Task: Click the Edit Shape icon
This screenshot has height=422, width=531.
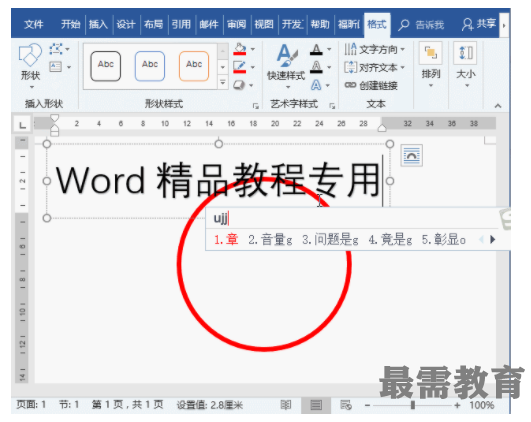Action: (56, 49)
